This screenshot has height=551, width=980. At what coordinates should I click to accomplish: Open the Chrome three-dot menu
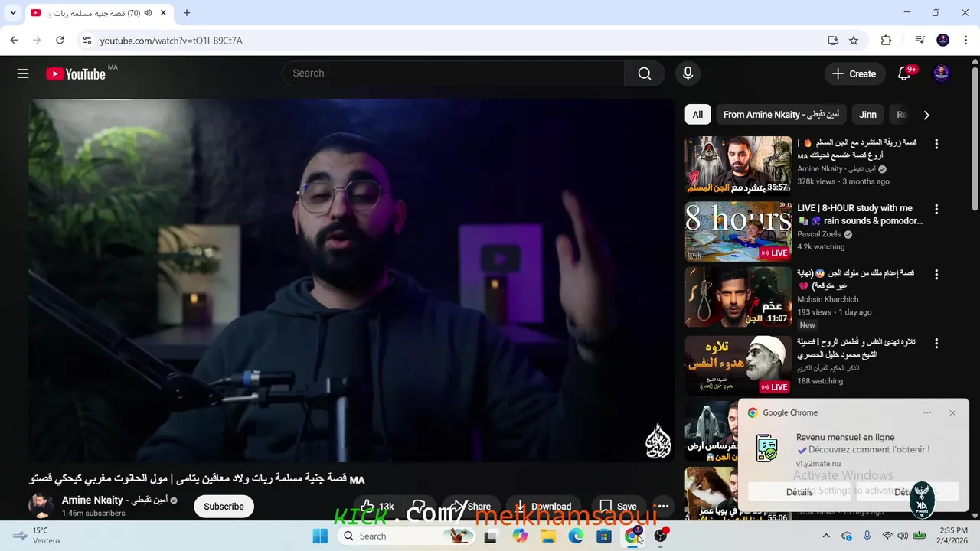tap(965, 41)
